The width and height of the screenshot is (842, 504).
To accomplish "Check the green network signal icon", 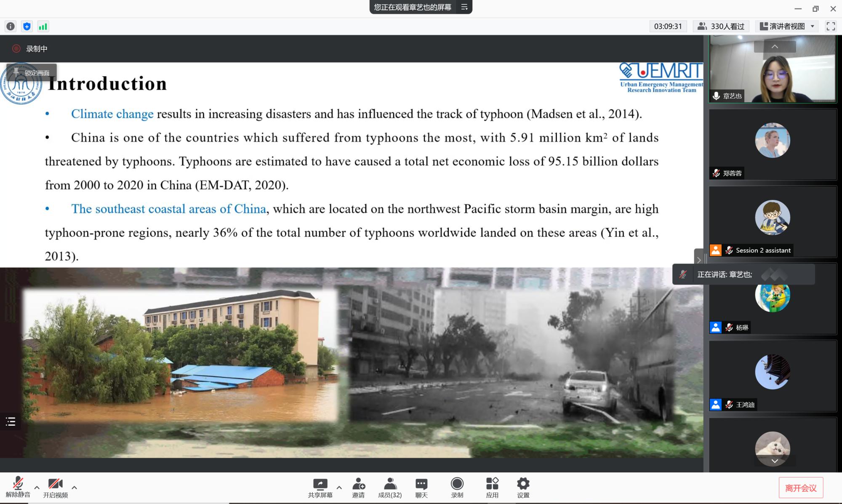I will 43,27.
